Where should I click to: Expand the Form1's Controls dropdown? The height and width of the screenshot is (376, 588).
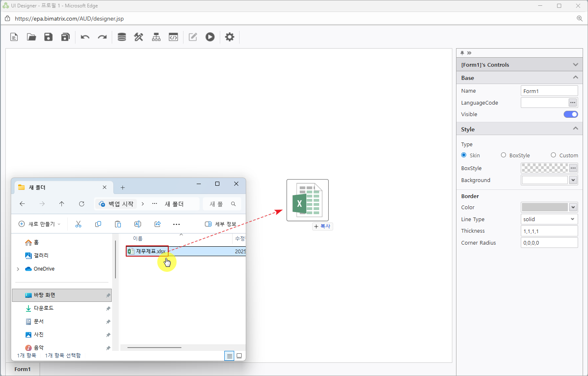[575, 65]
